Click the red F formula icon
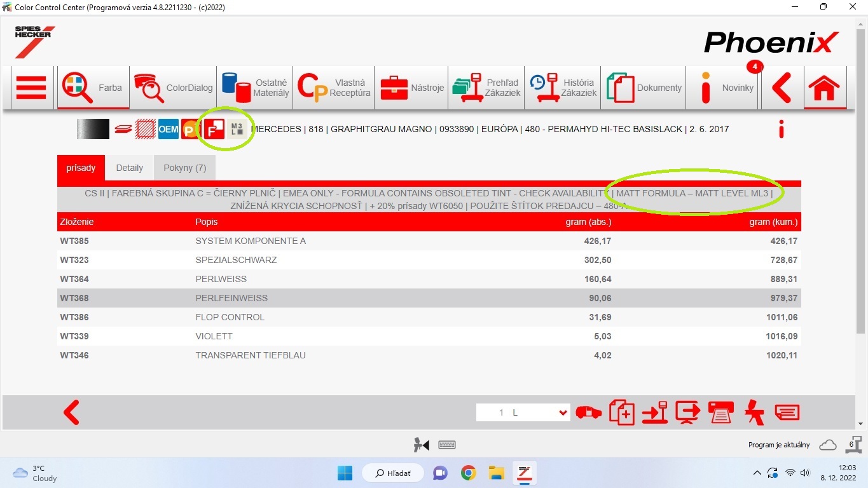This screenshot has height=488, width=868. point(214,129)
